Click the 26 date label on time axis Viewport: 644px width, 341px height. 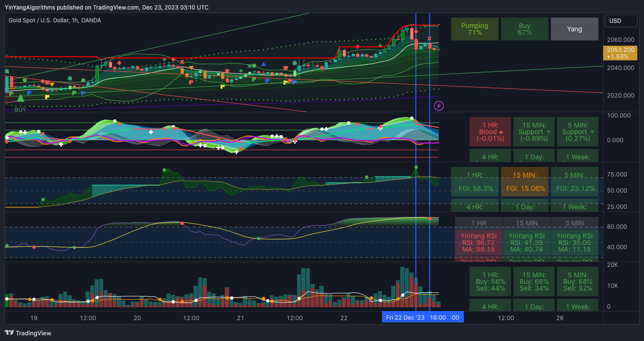coord(560,318)
